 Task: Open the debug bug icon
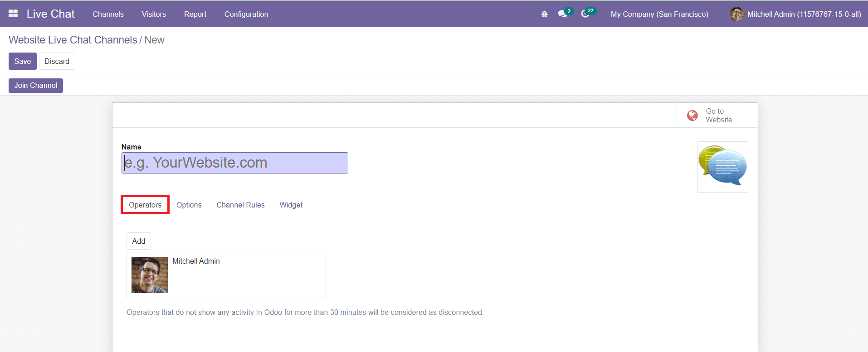click(544, 14)
